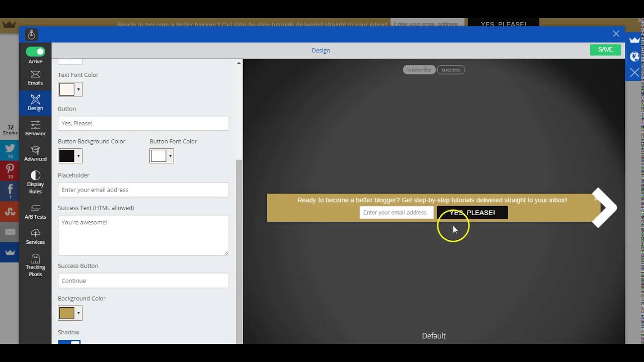Click the crown icon in share sidebar
Image resolution: width=644 pixels, height=362 pixels.
(10, 252)
